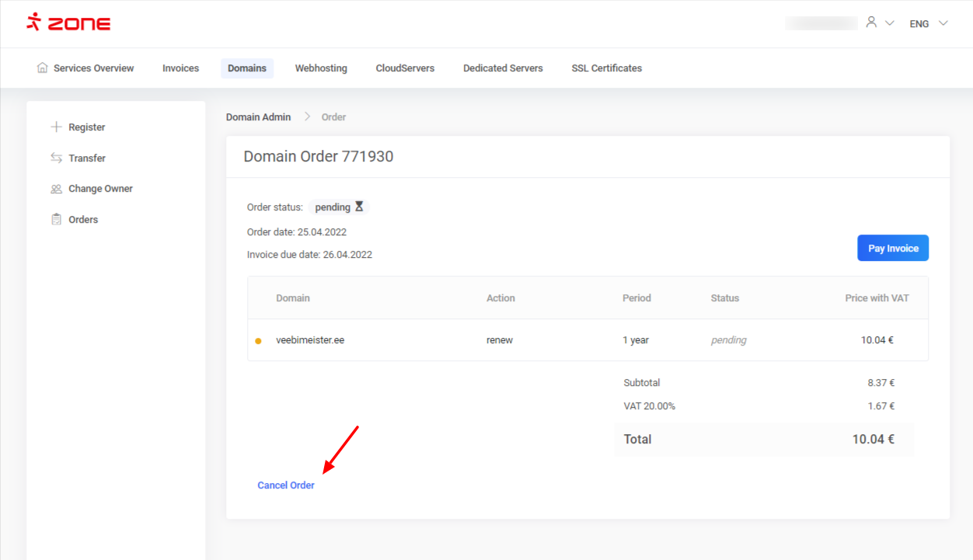Click the home icon beside Services Overview
The image size is (973, 560).
(42, 68)
